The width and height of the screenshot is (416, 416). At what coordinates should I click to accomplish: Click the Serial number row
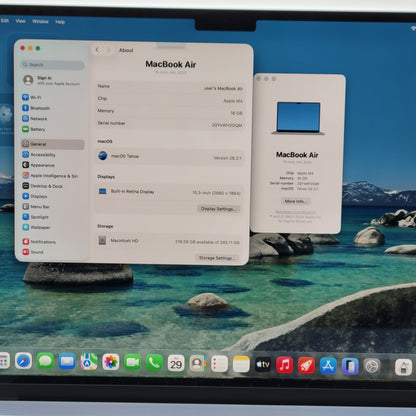tap(170, 124)
